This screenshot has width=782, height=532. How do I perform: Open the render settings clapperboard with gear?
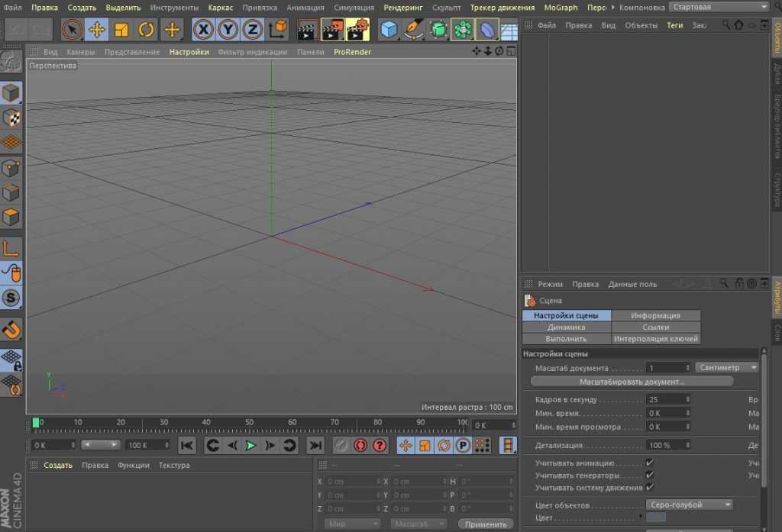pos(357,30)
